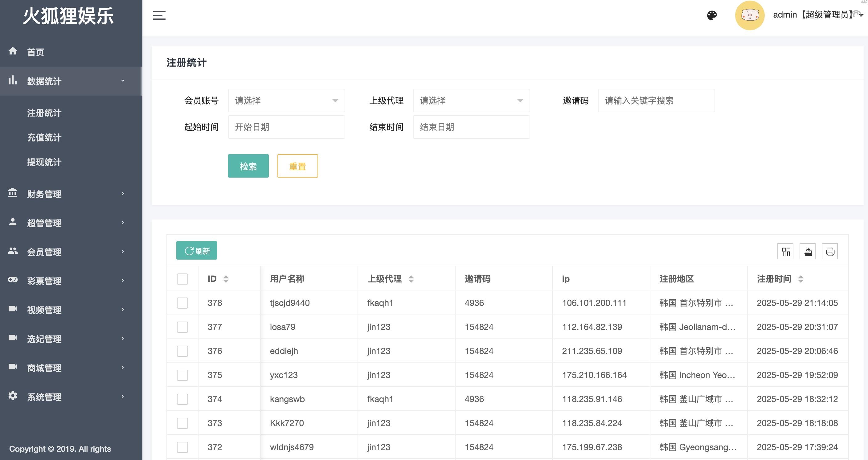Open 充值统计 in the sidebar
The height and width of the screenshot is (460, 868).
44,138
